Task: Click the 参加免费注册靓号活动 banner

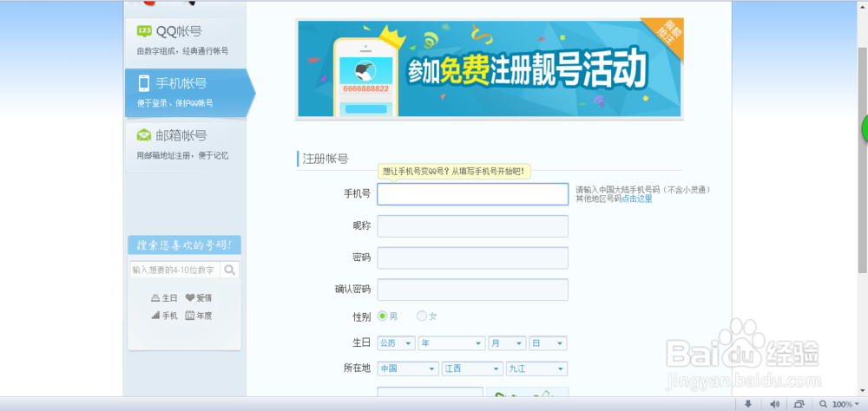Action: (x=490, y=68)
